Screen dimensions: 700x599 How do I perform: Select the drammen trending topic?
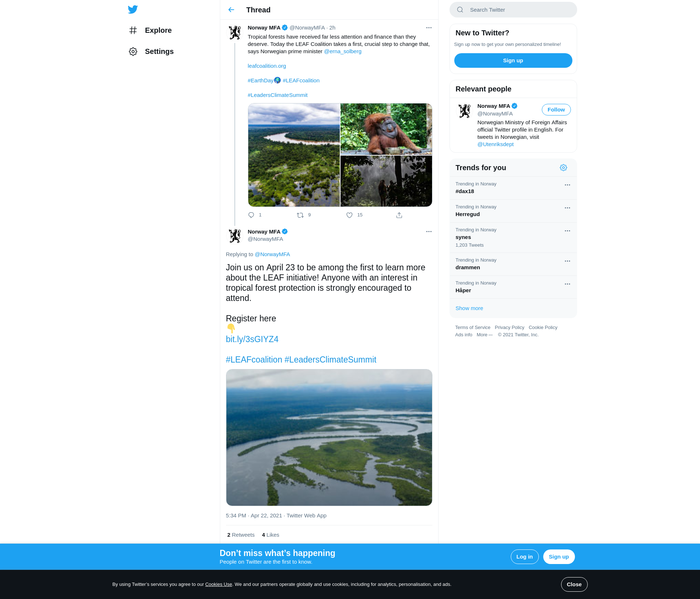click(x=468, y=267)
